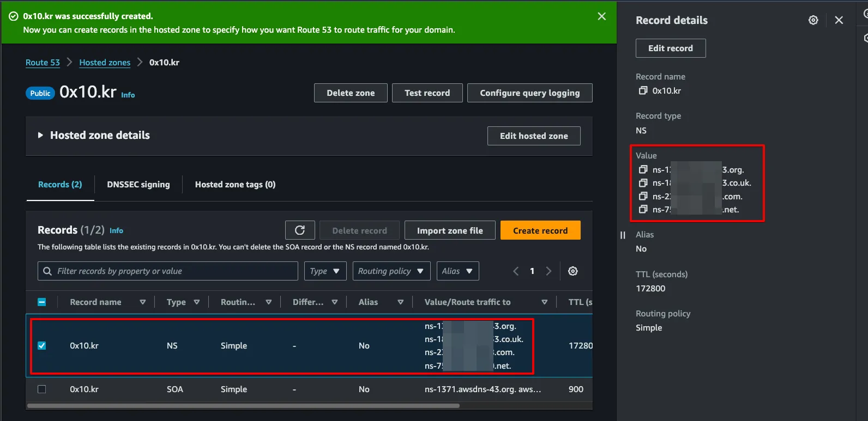868x421 pixels.
Task: Copy the name server value ending in .org.
Action: tap(643, 169)
